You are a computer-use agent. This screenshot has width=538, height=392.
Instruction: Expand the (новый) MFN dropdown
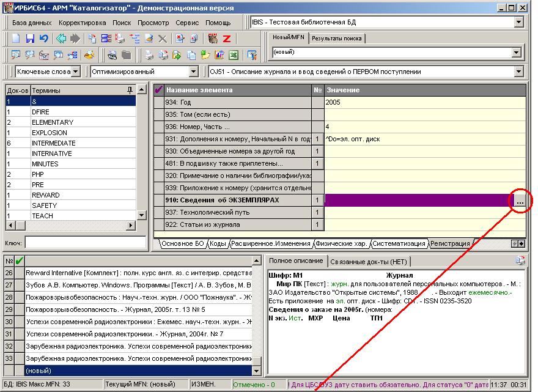point(517,53)
